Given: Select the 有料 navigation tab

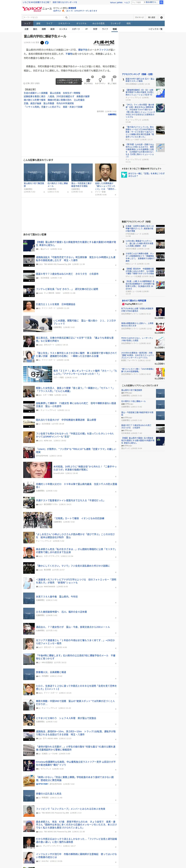Looking at the screenshot, I should pyautogui.click(x=128, y=24).
